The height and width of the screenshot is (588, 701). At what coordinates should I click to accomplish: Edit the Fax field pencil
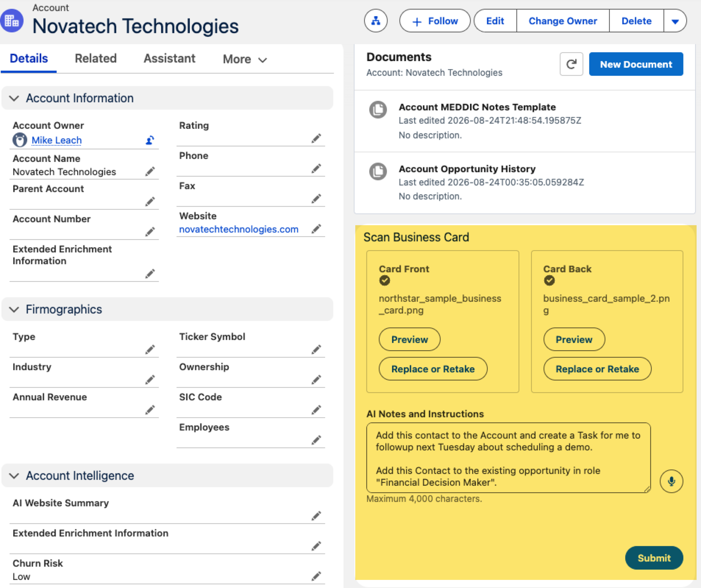click(316, 198)
